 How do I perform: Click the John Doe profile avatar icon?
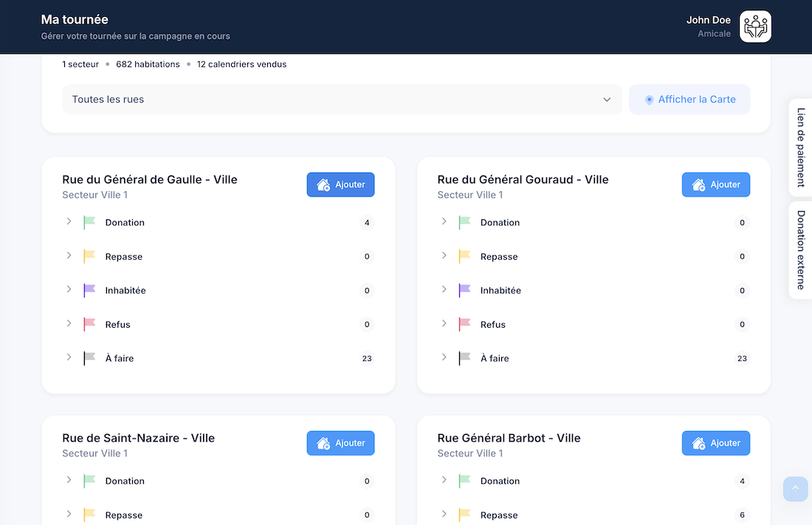[755, 27]
